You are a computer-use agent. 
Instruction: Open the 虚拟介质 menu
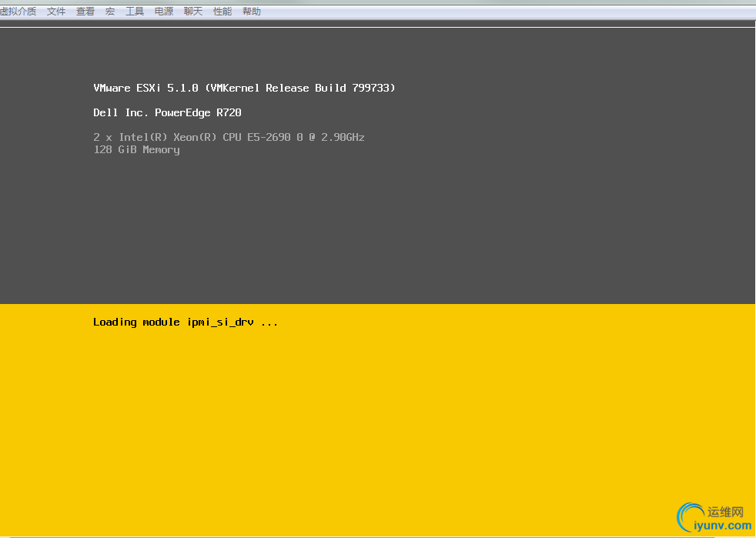pos(18,11)
